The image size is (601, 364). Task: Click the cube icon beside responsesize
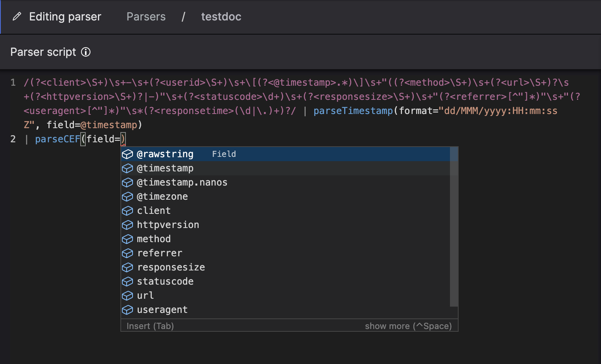127,267
